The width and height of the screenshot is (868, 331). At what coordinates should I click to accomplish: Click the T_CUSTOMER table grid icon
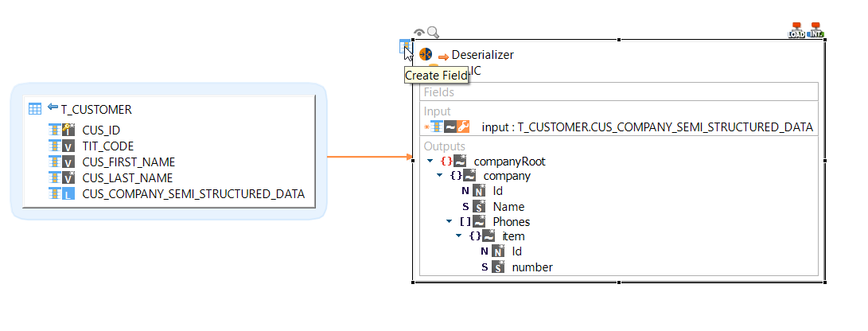coord(34,109)
